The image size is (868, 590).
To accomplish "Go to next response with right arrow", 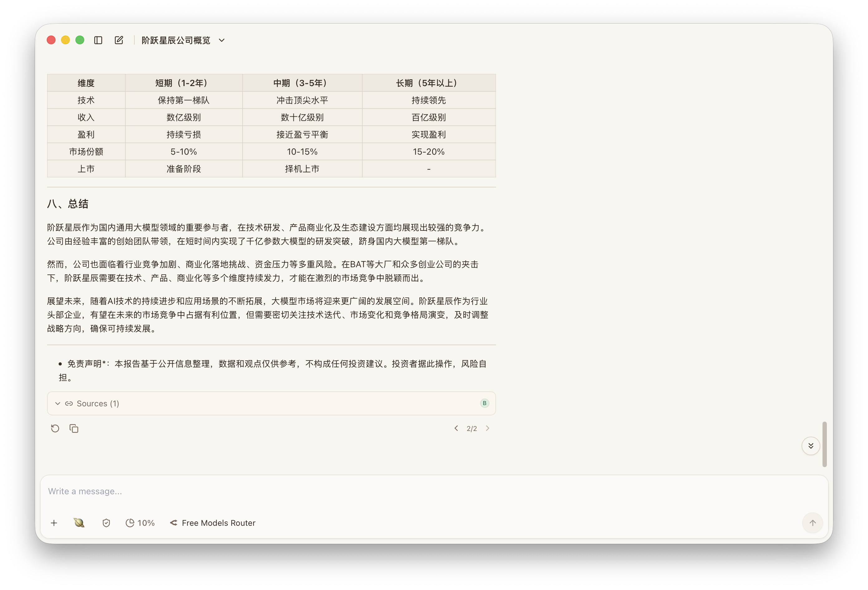I will tap(487, 428).
